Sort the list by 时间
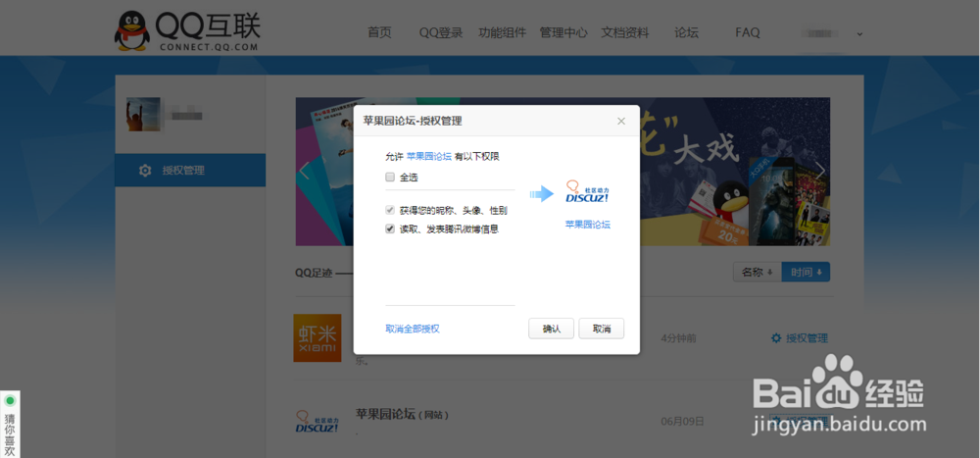 806,273
